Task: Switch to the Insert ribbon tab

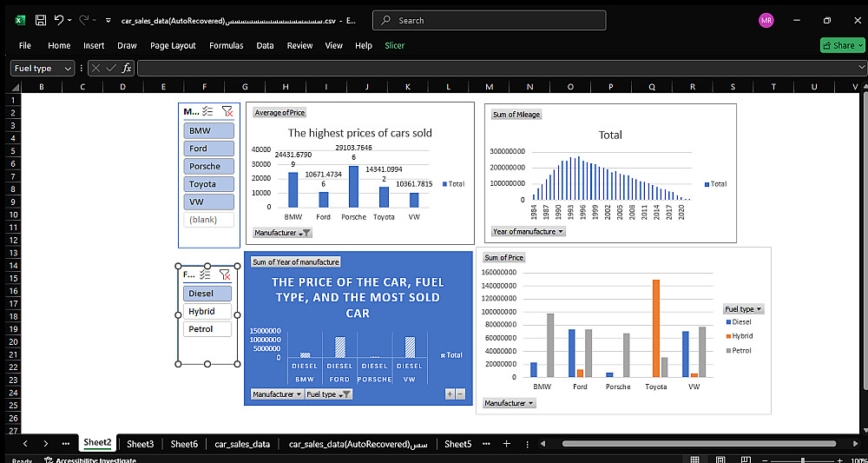Action: tap(94, 45)
